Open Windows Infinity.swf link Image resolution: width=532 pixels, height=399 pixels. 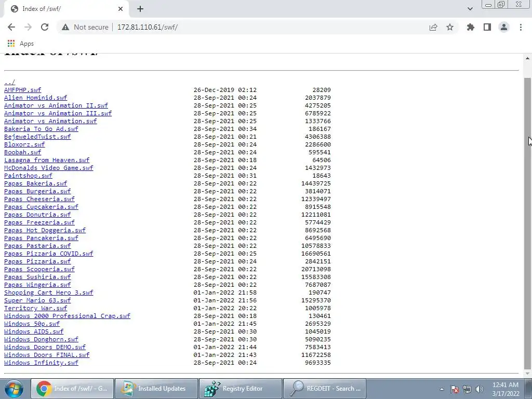41,363
